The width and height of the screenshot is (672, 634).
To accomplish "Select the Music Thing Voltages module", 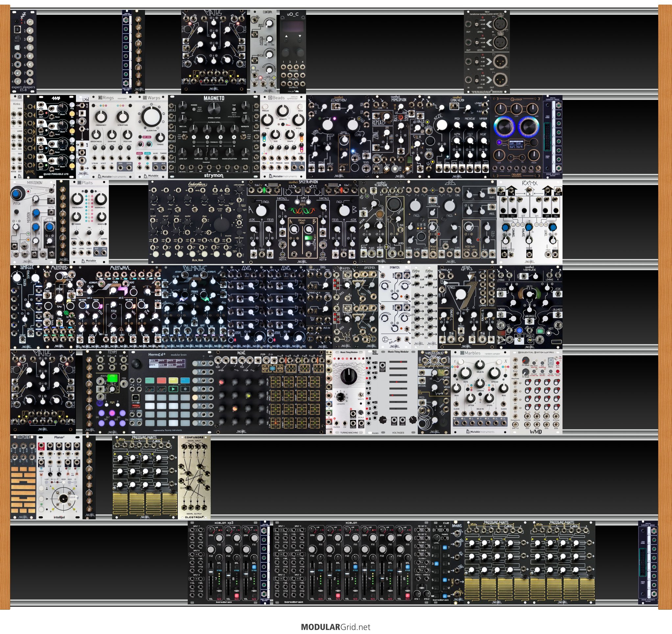I will [x=398, y=392].
